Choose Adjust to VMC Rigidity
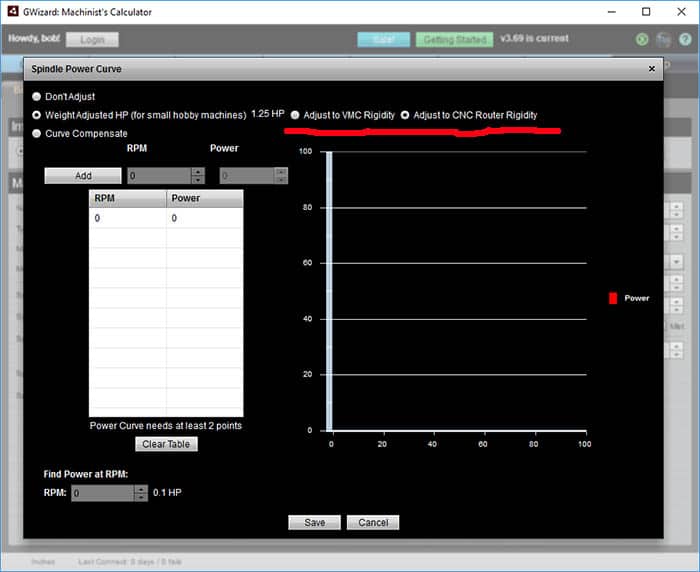The width and height of the screenshot is (700, 572). point(295,115)
